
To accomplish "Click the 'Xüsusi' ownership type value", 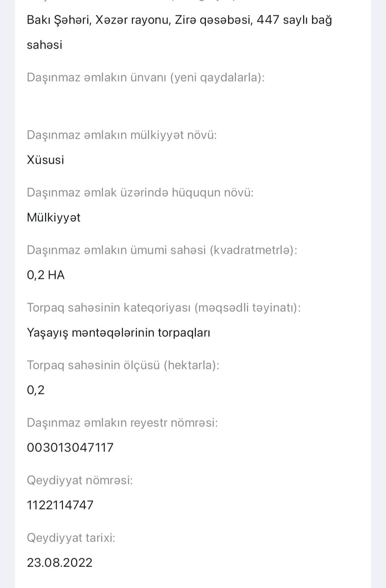I will tap(46, 160).
